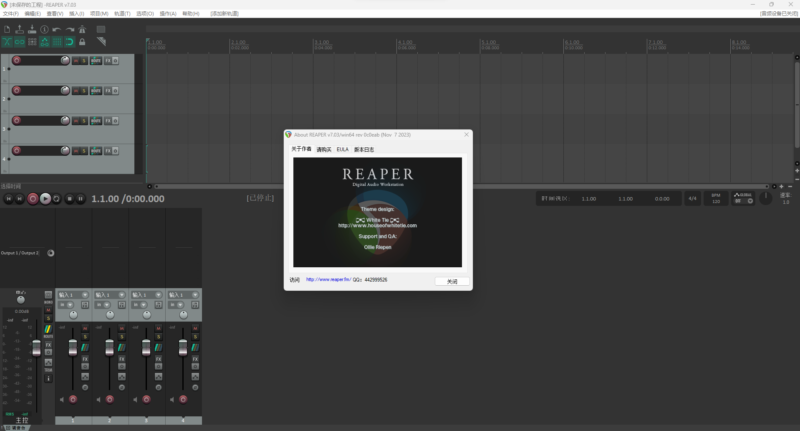Open the 4/4 time signature selector
This screenshot has height=431, width=800.
[x=692, y=199]
